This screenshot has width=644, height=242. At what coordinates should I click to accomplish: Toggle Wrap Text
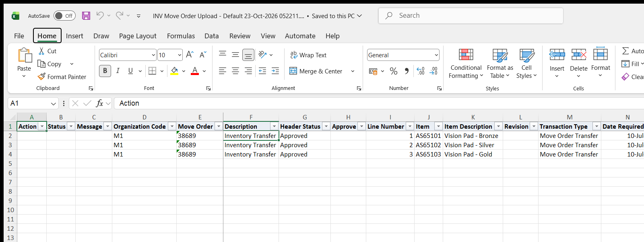309,55
